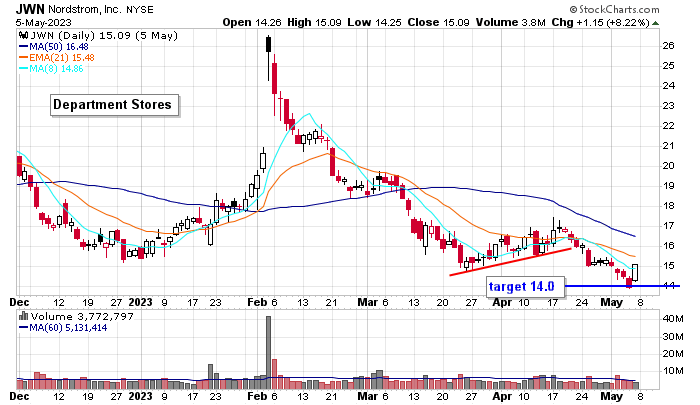Screen dimensions: 700x405
Task: Click the black candle at the February peak
Action: pos(268,44)
